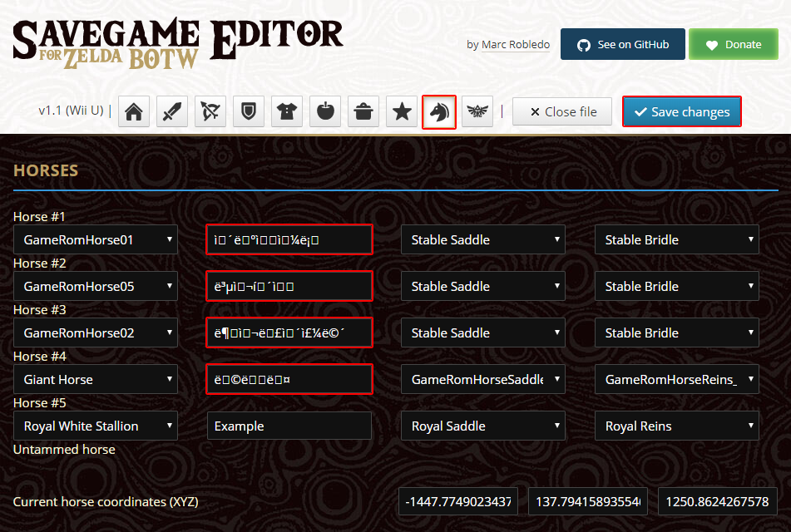Click the Horse #5 label
The height and width of the screenshot is (532, 791).
click(x=39, y=403)
